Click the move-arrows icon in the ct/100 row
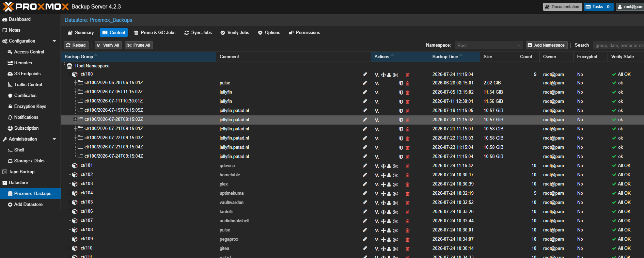The width and height of the screenshot is (644, 258). click(383, 75)
